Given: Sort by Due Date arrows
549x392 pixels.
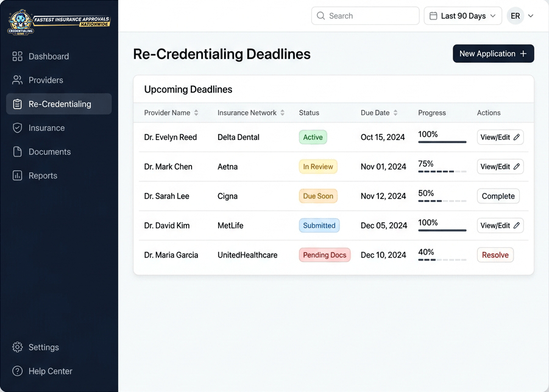Looking at the screenshot, I should 395,113.
